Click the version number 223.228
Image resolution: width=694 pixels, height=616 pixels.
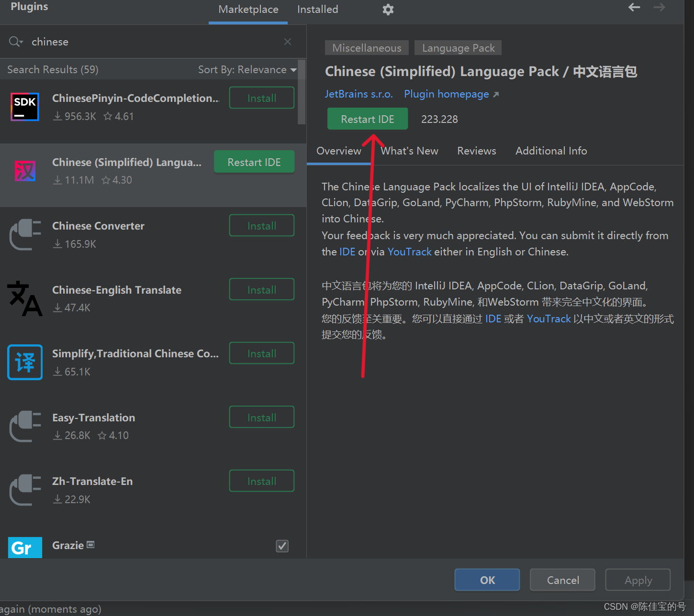pos(439,119)
